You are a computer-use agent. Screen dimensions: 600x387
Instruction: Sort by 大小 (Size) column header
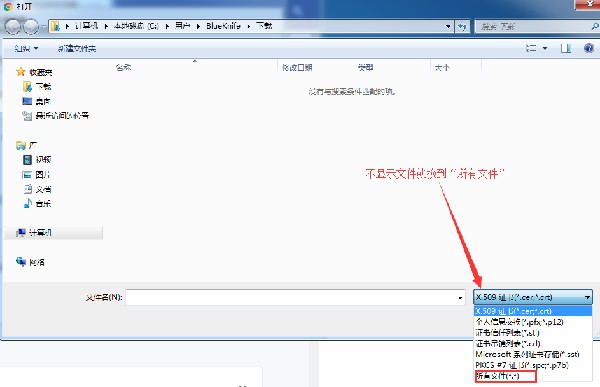(x=442, y=68)
